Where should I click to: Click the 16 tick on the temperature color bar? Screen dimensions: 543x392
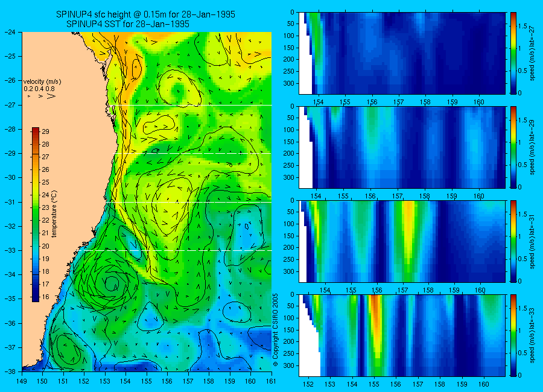click(46, 297)
